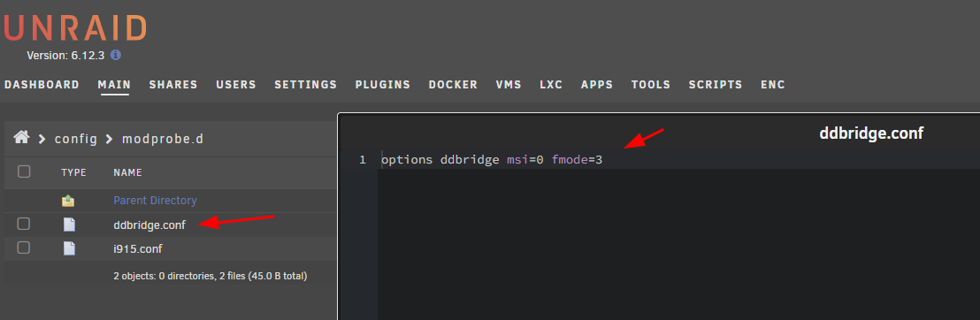
Task: Open Parent Directory link
Action: point(155,201)
